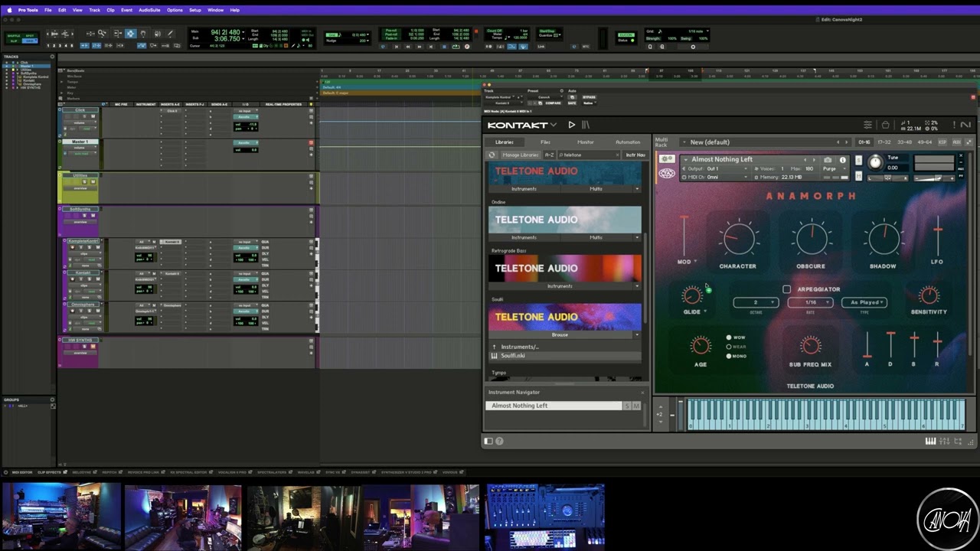Screen dimensions: 980x551
Task: Open the Kontakt shop basket icon
Action: tap(885, 125)
